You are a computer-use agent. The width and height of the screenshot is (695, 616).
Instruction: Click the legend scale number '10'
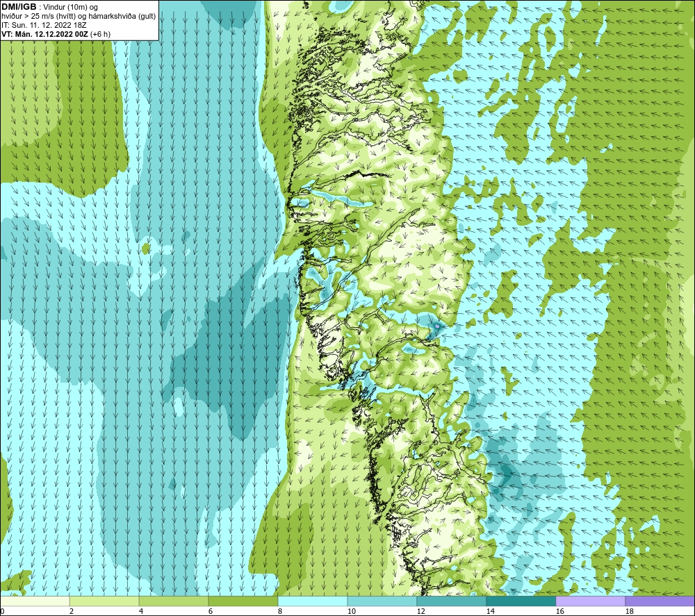[352, 612]
